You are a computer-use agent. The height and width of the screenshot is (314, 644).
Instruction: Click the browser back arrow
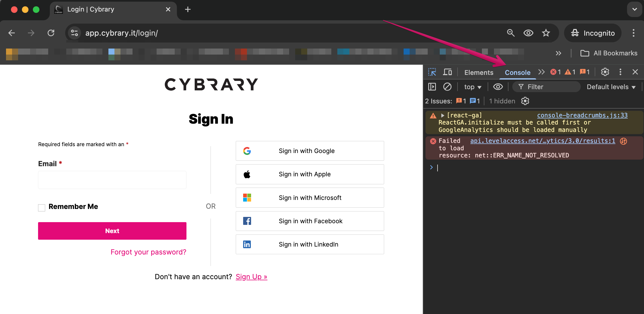pyautogui.click(x=12, y=33)
